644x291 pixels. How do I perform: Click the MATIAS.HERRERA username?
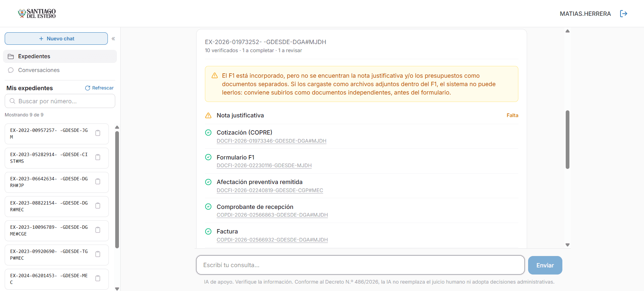(585, 14)
